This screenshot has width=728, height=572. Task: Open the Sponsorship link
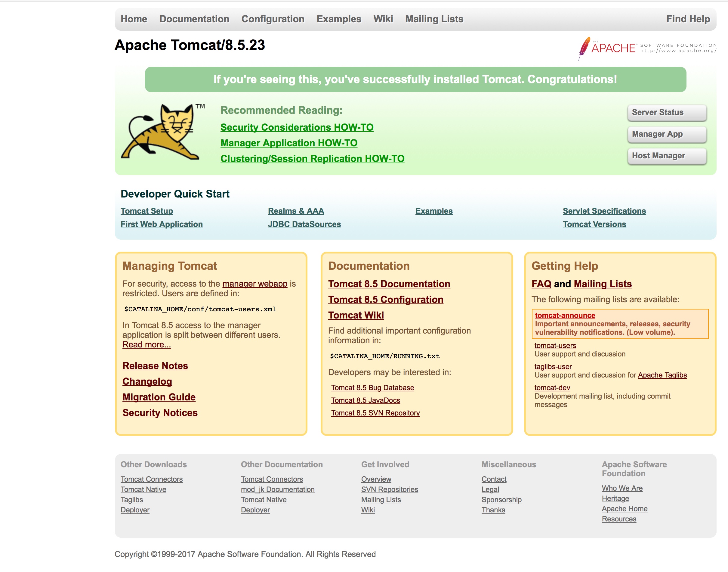point(501,500)
